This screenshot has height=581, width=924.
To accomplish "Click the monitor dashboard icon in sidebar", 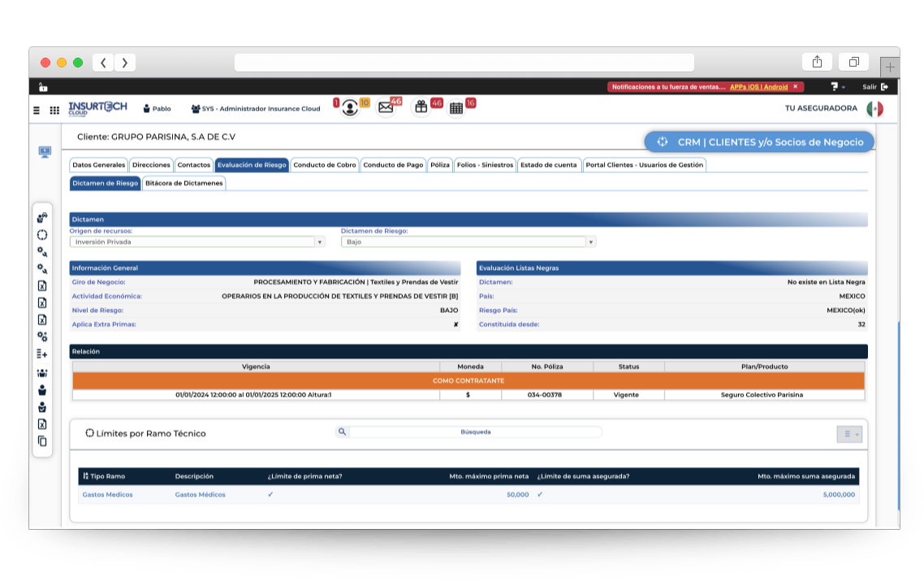I will click(45, 152).
